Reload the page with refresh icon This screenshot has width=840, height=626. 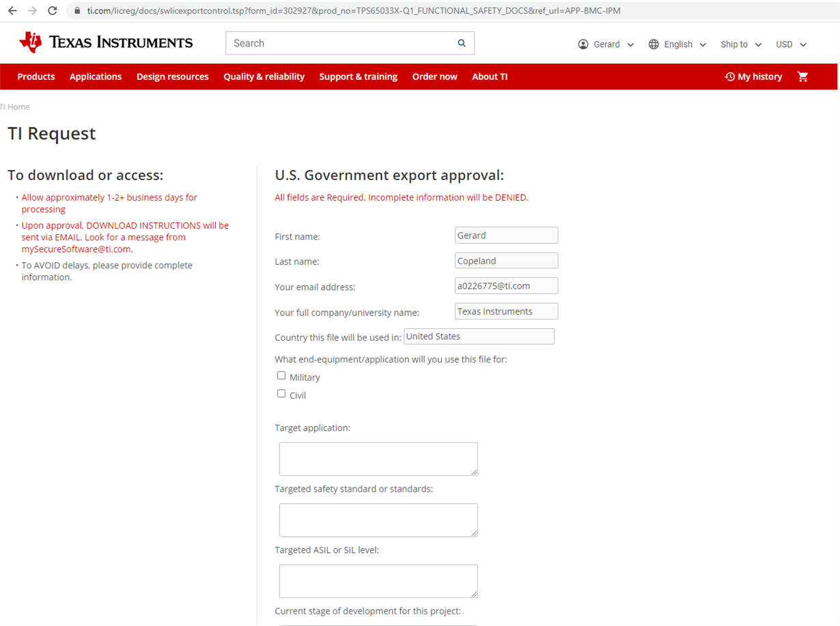tap(52, 11)
